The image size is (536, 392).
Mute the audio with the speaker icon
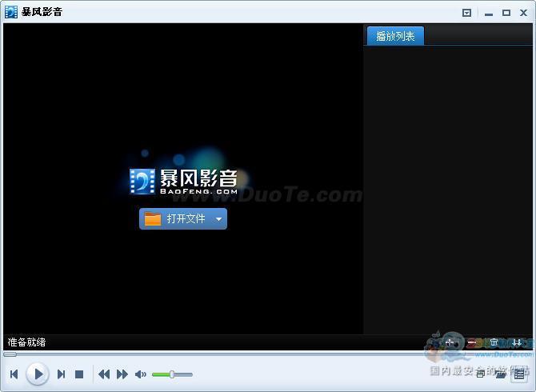tap(141, 374)
